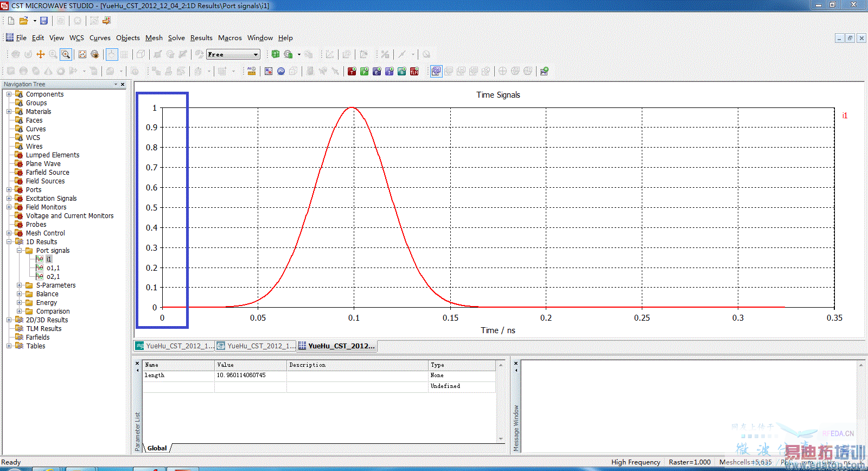Click the Reset view to structure icon
The height and width of the screenshot is (471, 868).
(x=82, y=54)
